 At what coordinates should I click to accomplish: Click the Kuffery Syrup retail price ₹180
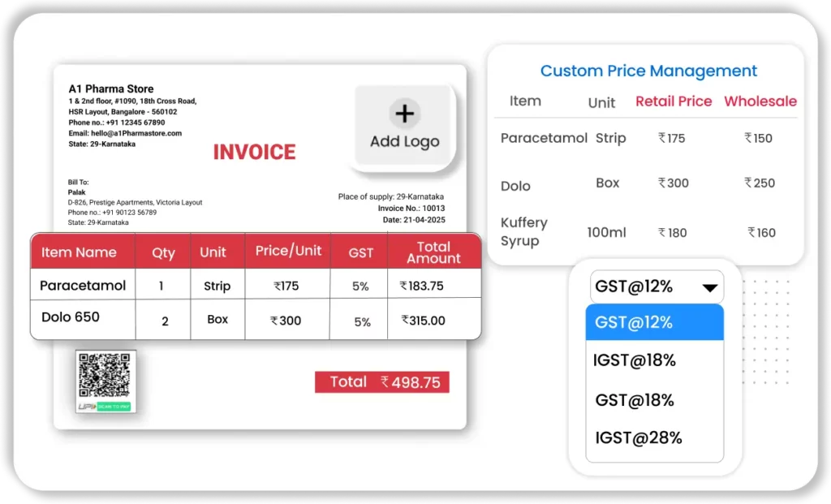[x=672, y=233]
